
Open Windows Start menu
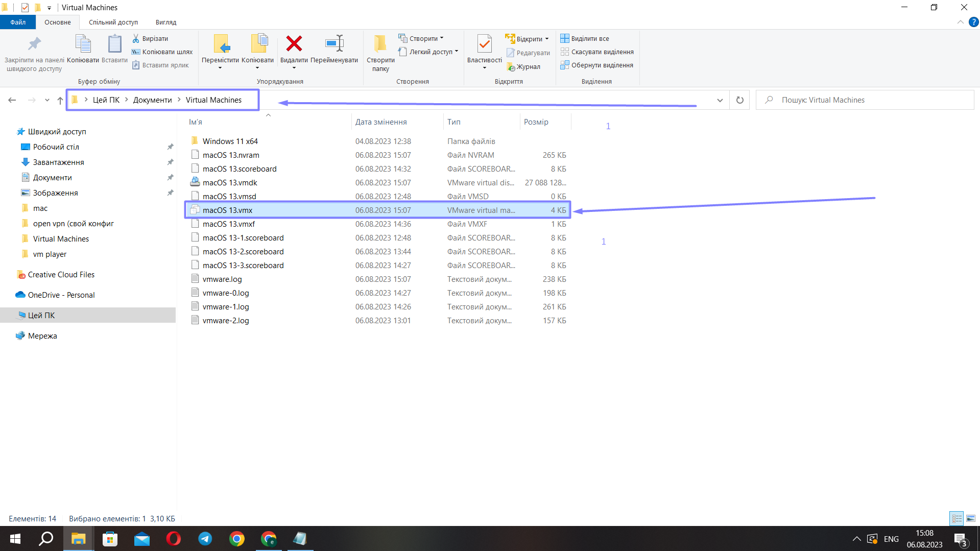[x=15, y=539]
